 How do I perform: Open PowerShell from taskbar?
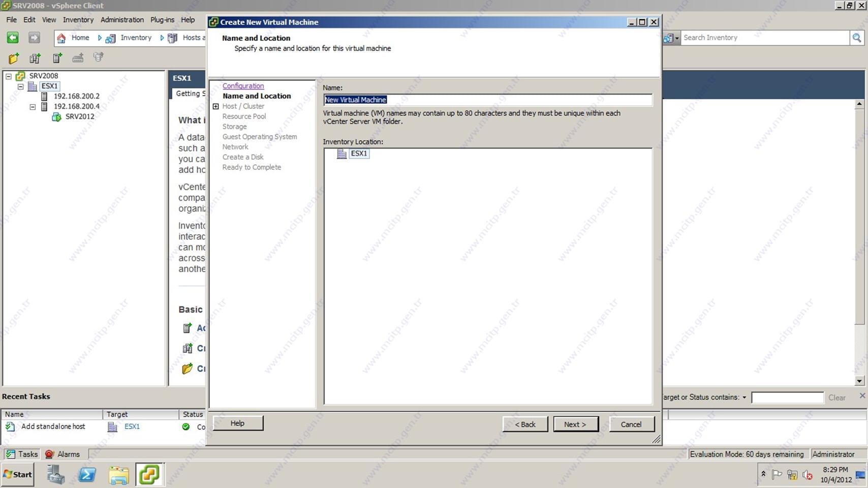click(x=87, y=475)
